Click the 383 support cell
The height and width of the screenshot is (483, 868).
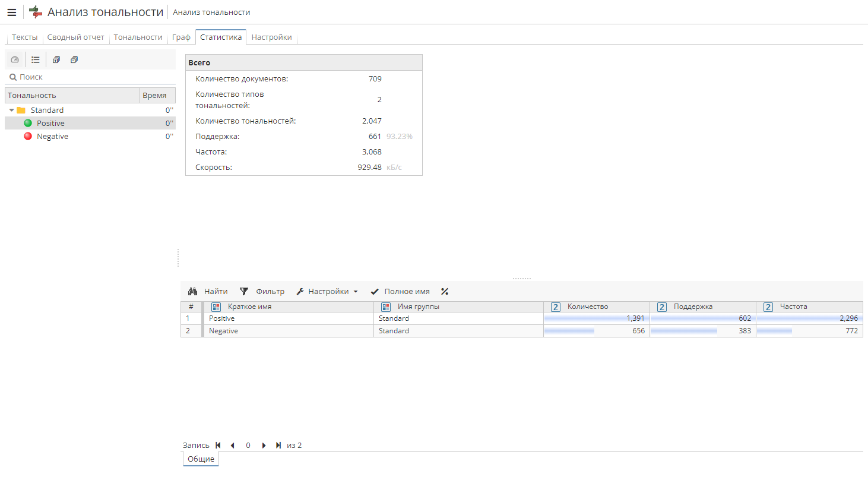pos(703,331)
